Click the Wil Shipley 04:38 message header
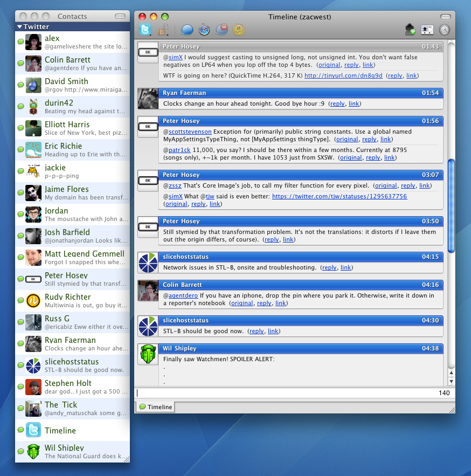Screen dimensions: 471x476 click(301, 348)
